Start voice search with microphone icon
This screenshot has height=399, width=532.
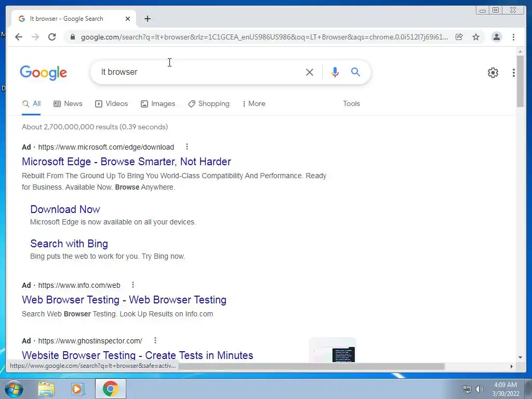point(335,72)
